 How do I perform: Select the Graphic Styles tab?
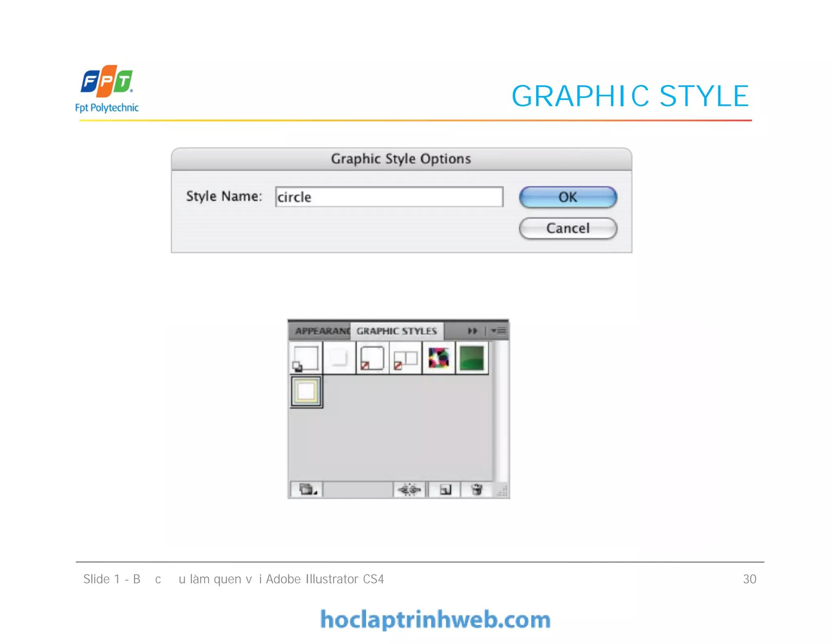(397, 331)
